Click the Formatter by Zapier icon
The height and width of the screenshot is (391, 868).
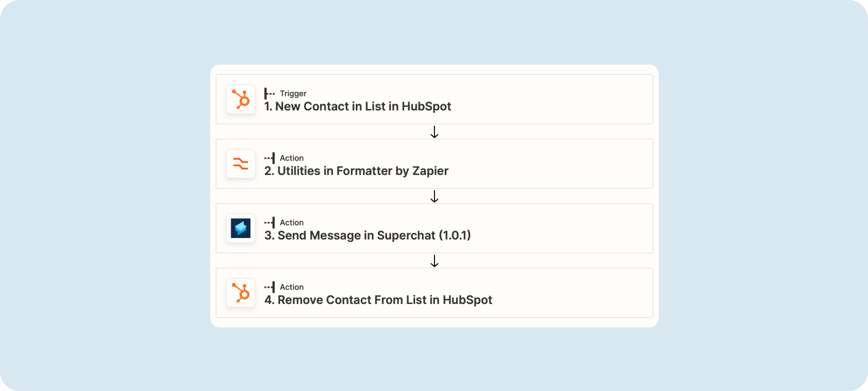pyautogui.click(x=240, y=164)
